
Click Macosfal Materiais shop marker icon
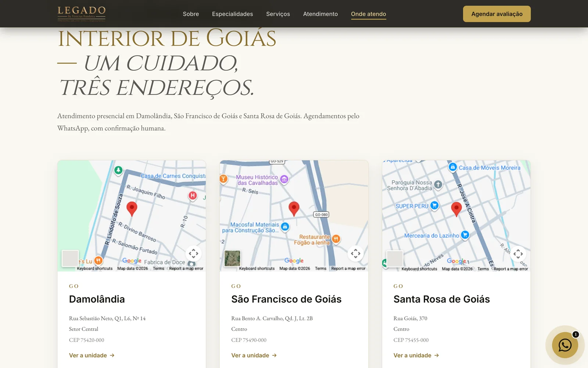coord(285,227)
